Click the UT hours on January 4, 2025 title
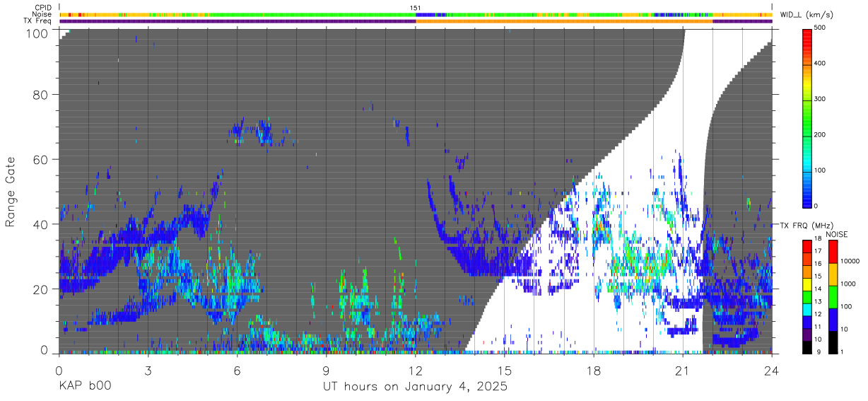The width and height of the screenshot is (868, 401). 415,388
